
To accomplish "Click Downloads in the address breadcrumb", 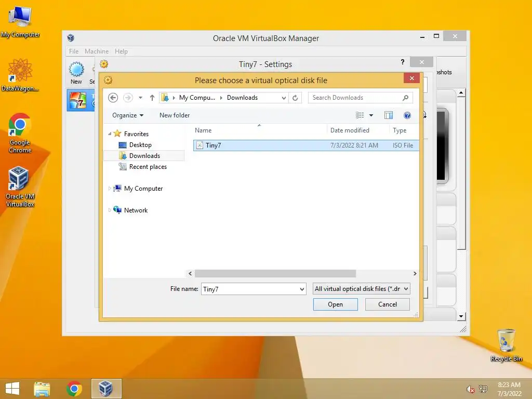I will pyautogui.click(x=242, y=98).
